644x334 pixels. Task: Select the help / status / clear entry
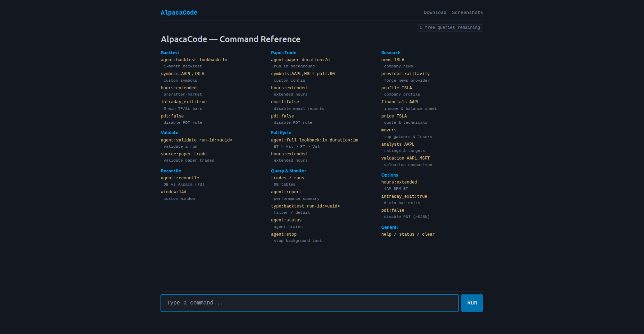click(x=408, y=234)
